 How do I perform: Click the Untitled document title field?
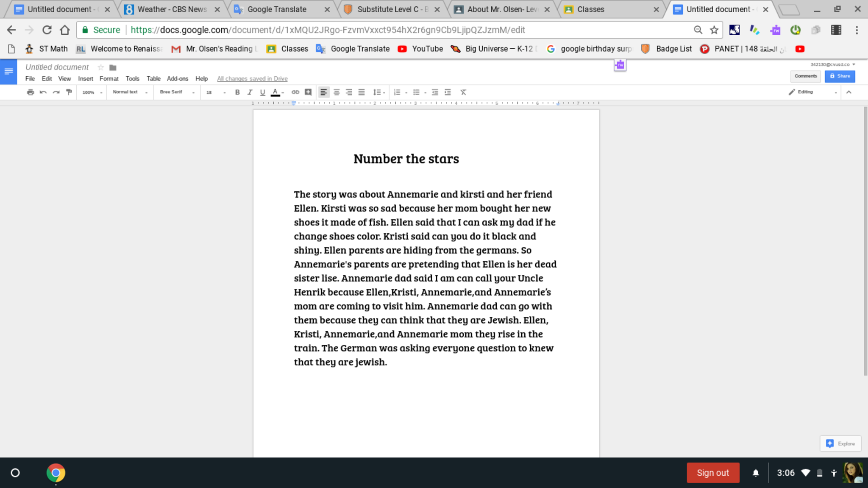tap(57, 67)
